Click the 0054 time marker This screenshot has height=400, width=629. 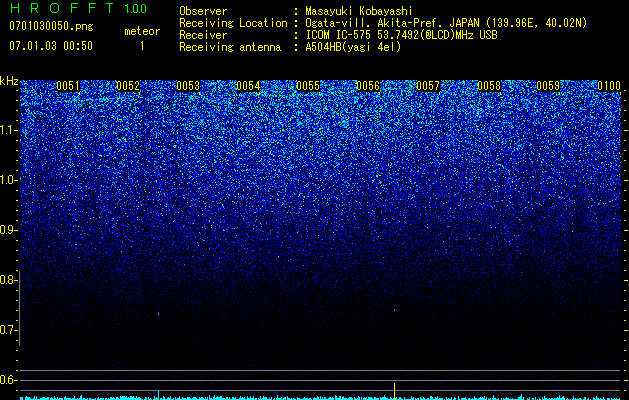248,86
